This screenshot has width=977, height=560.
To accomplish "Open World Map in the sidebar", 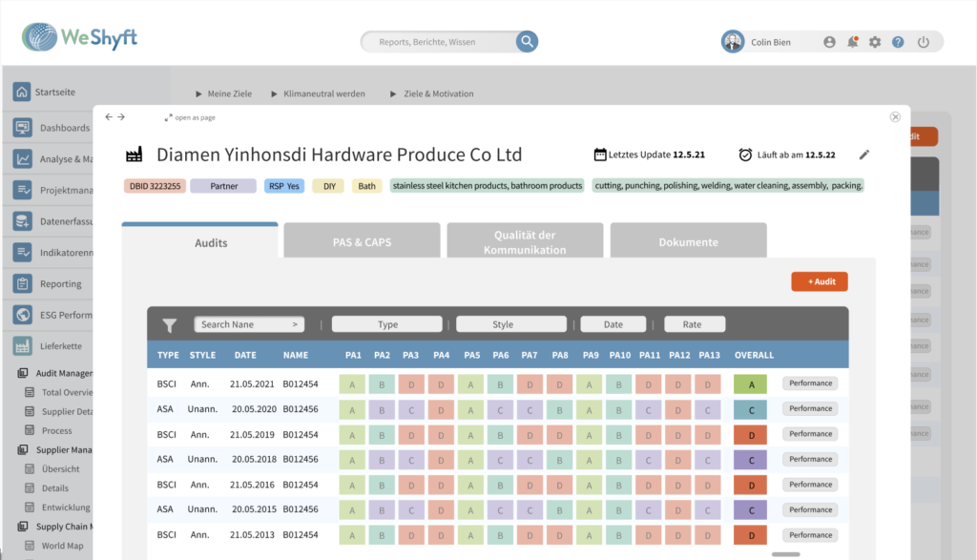I will tap(54, 546).
